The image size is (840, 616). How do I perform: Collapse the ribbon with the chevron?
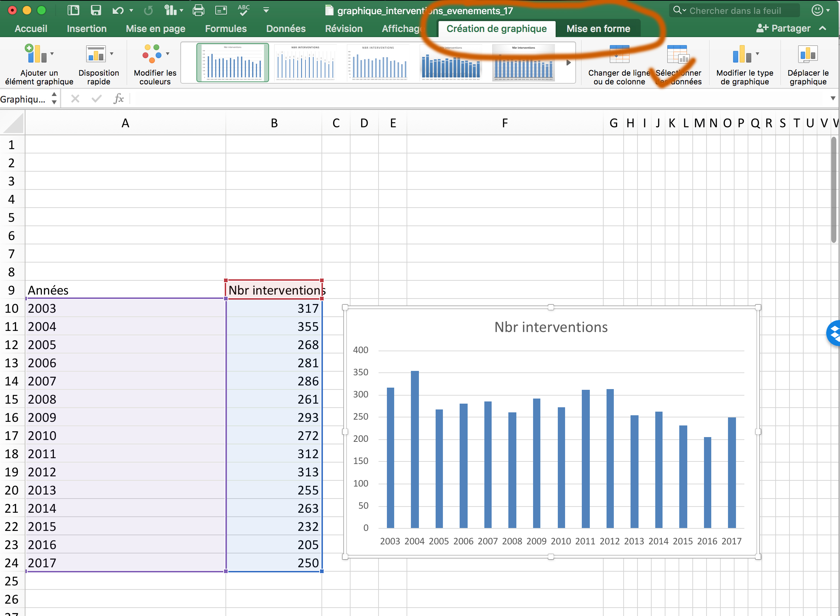823,28
